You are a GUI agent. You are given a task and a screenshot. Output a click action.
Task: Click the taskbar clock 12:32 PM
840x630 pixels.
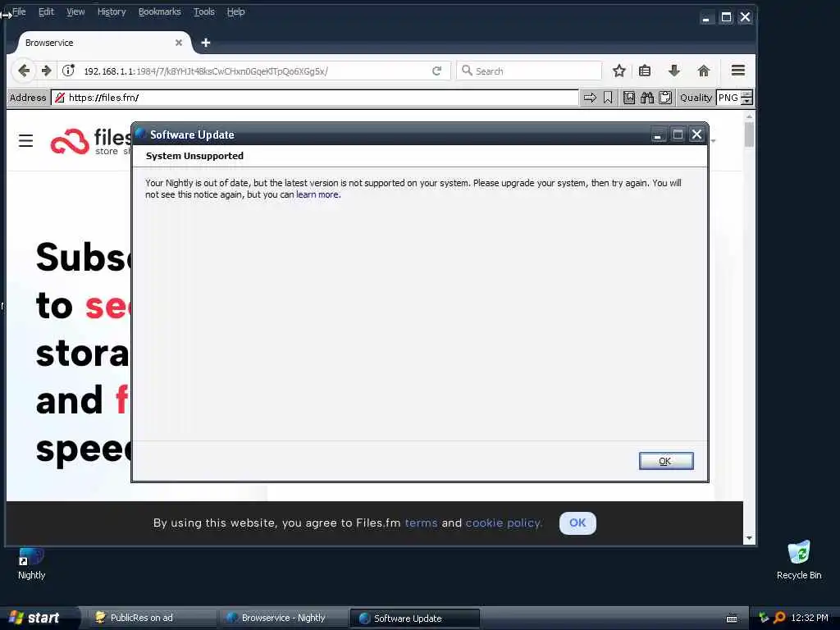(810, 618)
